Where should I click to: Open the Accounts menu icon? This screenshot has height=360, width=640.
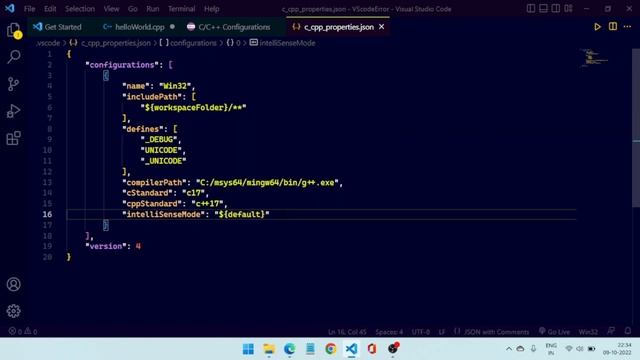pos(13,284)
